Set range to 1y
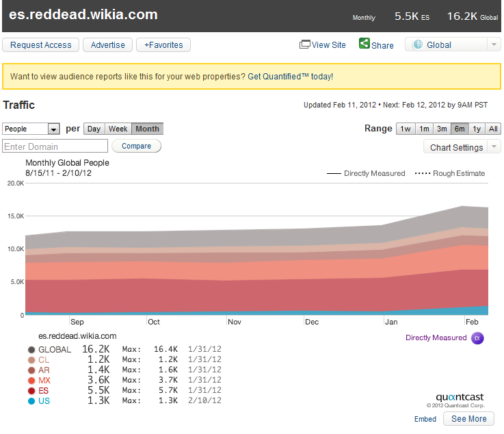 (477, 129)
